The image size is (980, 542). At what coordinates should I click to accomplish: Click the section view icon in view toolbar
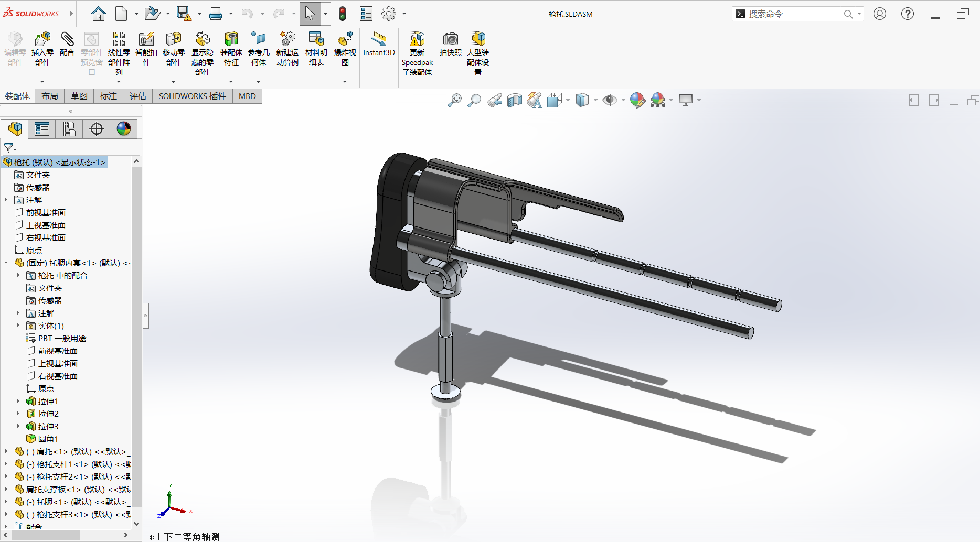click(515, 100)
